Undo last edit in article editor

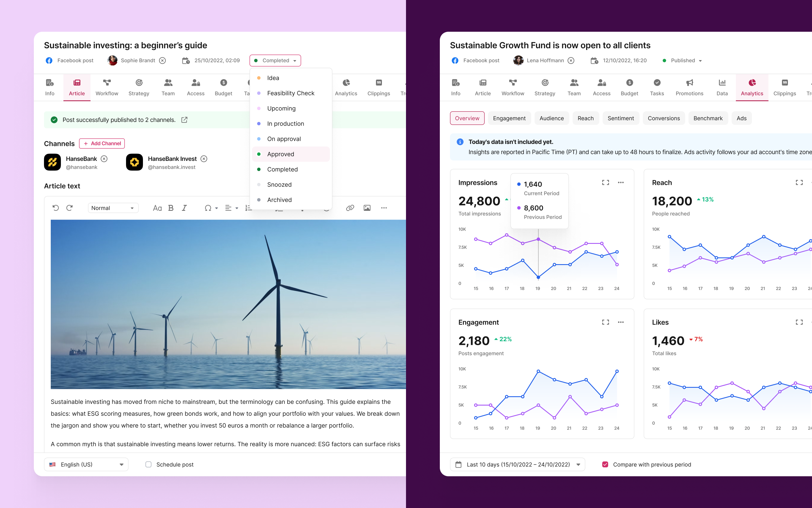tap(56, 208)
